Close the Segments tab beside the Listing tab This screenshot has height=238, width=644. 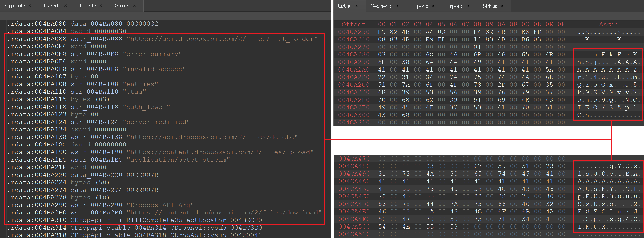(397, 6)
